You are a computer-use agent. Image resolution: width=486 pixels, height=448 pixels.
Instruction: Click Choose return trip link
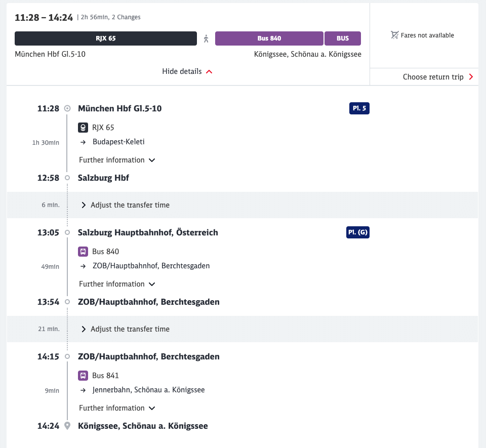(x=437, y=77)
